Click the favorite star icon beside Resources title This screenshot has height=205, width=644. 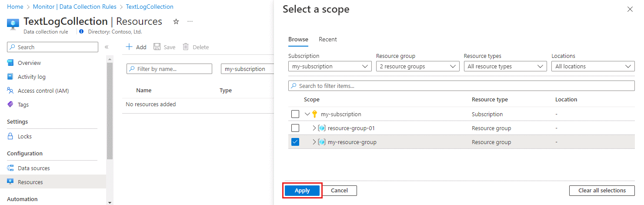point(176,21)
